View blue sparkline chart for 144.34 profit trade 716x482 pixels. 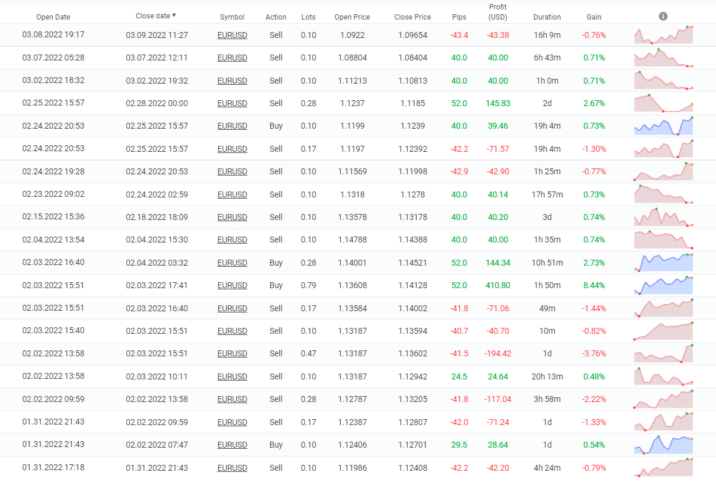(x=663, y=262)
